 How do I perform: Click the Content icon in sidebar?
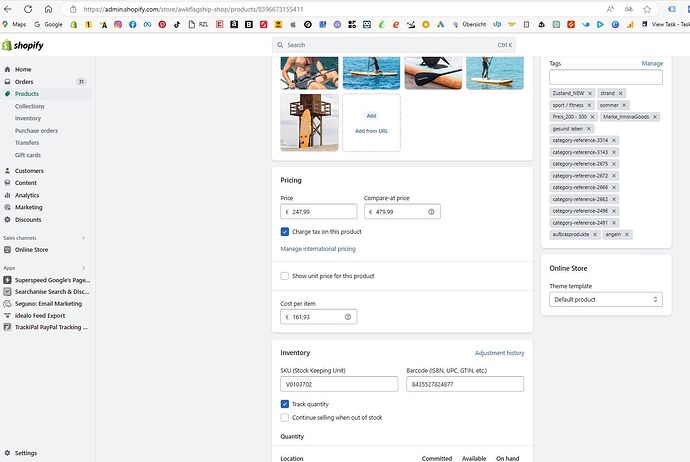[x=7, y=183]
